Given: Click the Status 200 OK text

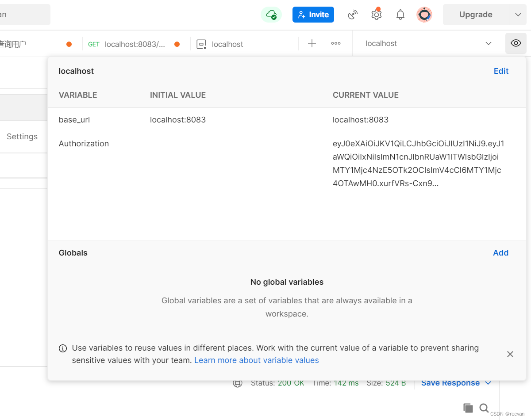Looking at the screenshot, I should point(277,383).
